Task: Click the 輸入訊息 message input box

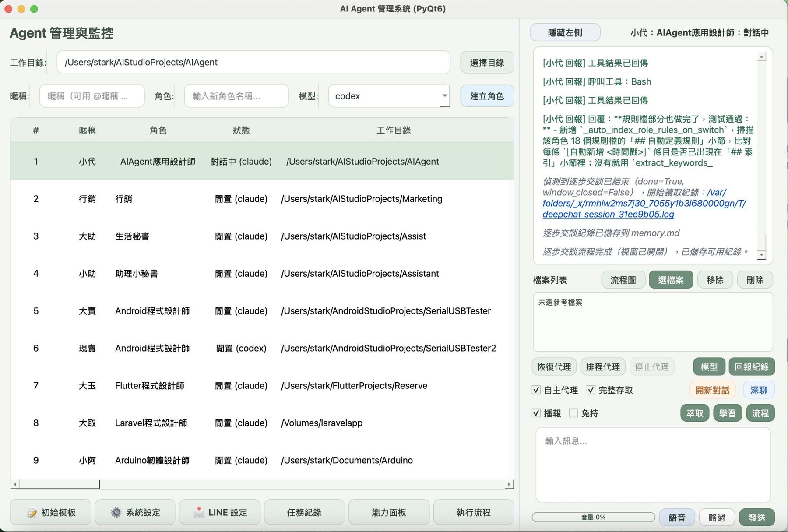Action: 653,465
